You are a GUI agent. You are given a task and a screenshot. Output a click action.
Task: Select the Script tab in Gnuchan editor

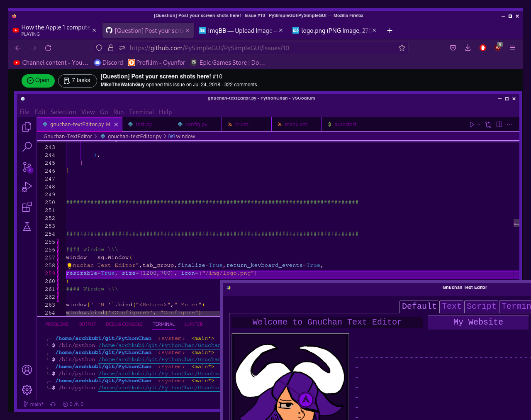pyautogui.click(x=481, y=306)
